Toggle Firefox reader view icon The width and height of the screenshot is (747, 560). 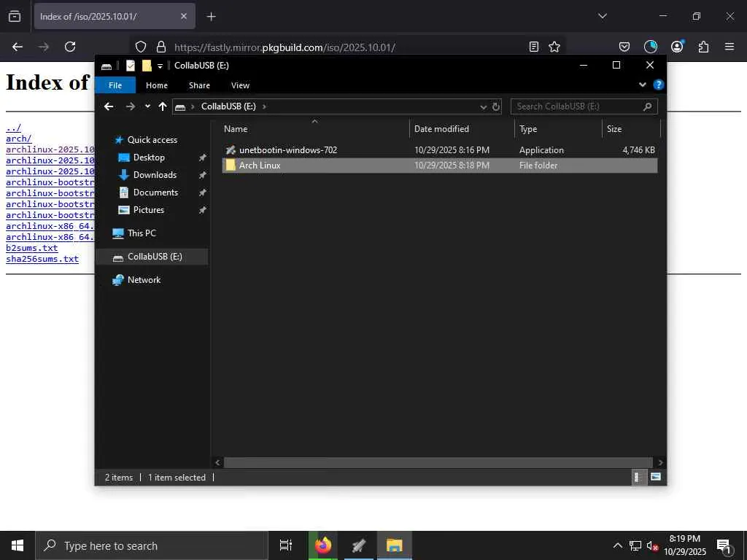(x=534, y=47)
